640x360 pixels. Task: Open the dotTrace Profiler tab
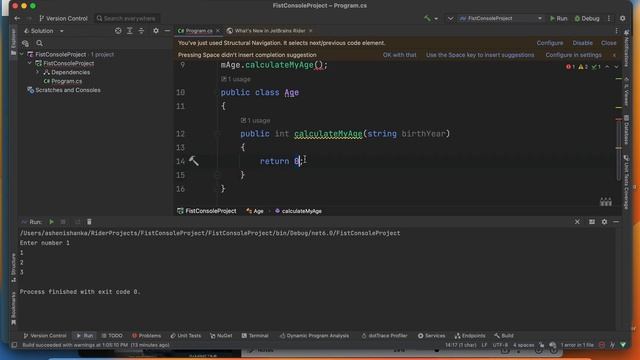[384, 336]
